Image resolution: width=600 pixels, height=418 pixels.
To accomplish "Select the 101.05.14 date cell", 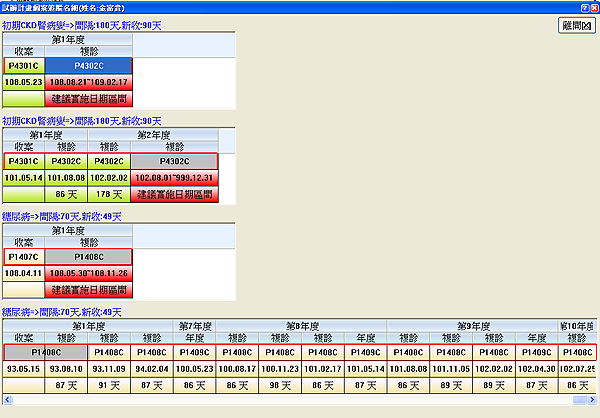I will [24, 178].
